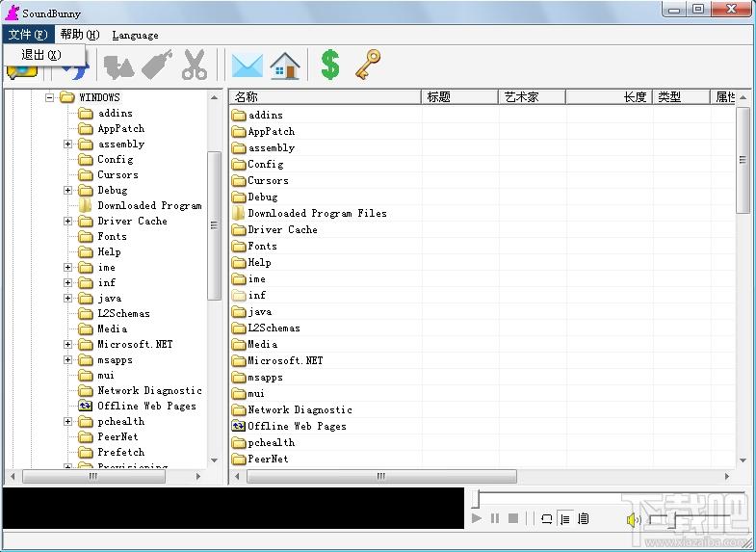The image size is (756, 552).
Task: Click the faded inf folder icon in list
Action: pos(239,295)
